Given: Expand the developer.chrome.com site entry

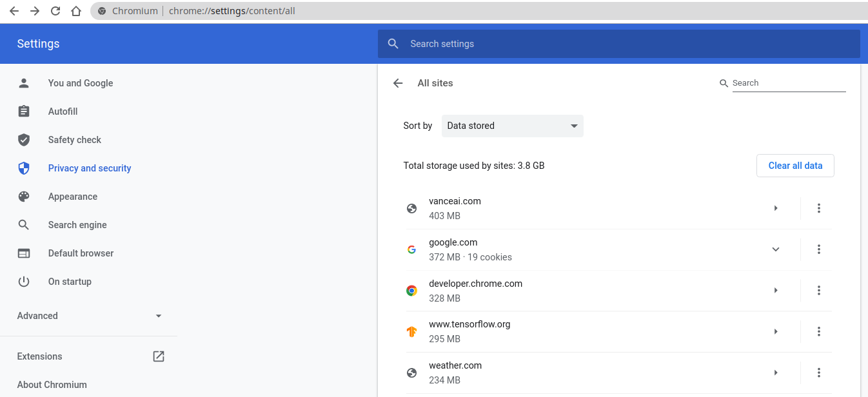Looking at the screenshot, I should pos(776,291).
